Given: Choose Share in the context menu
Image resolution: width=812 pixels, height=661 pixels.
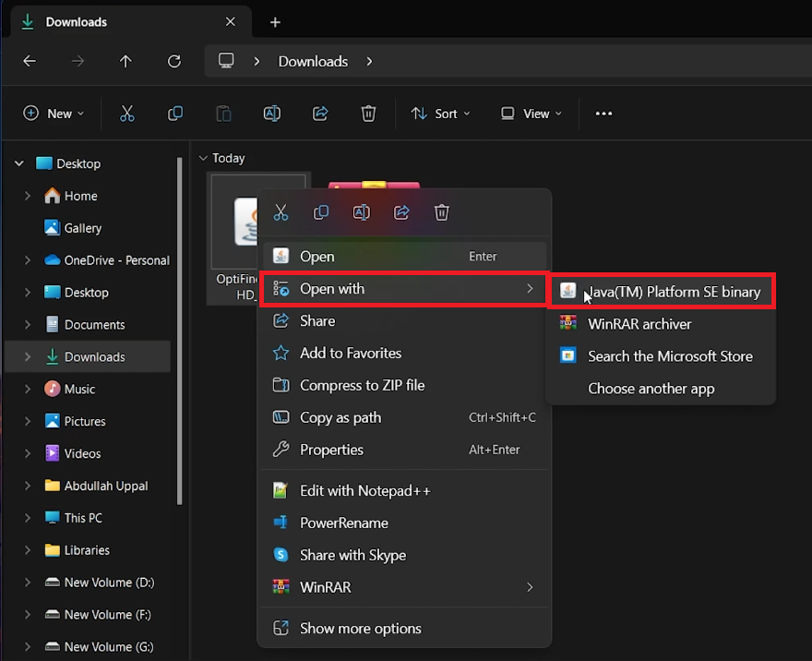Looking at the screenshot, I should coord(404,320).
